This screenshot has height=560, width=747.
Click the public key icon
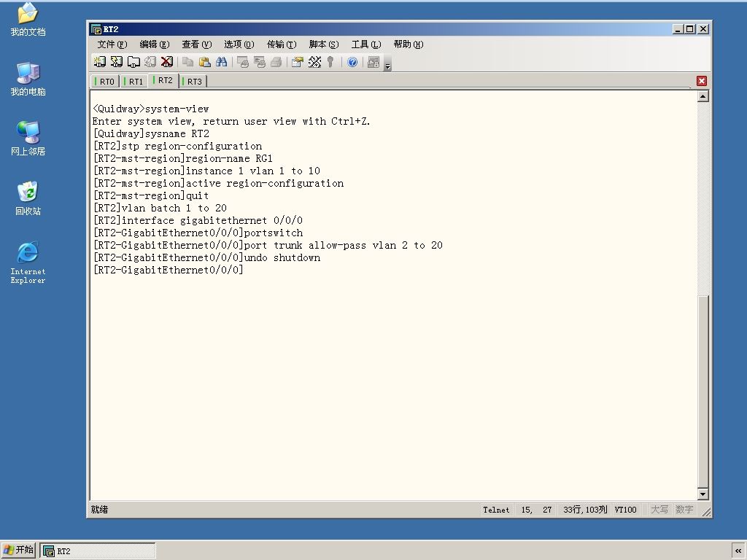click(x=330, y=62)
